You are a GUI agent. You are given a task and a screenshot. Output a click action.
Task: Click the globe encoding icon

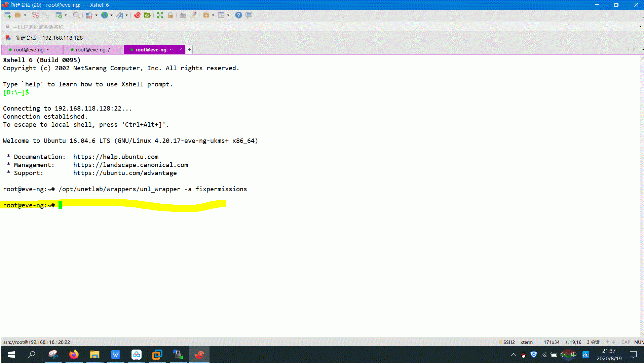coord(105,15)
